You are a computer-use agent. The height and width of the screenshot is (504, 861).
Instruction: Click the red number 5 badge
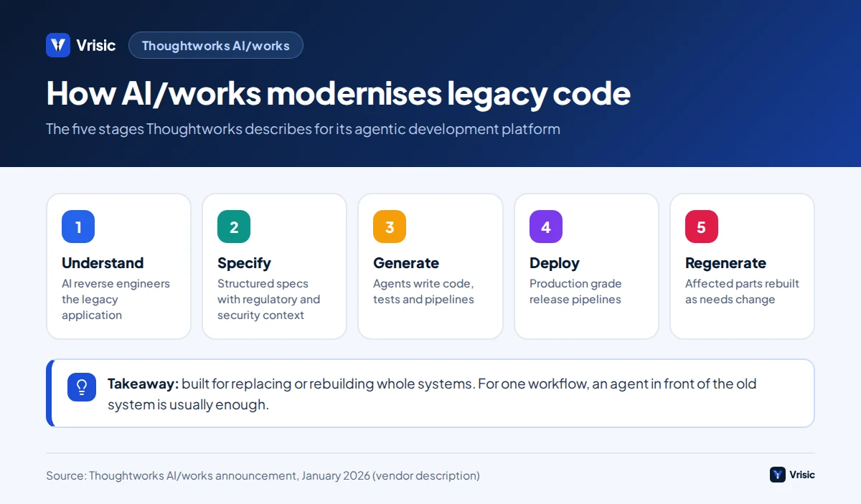(702, 227)
